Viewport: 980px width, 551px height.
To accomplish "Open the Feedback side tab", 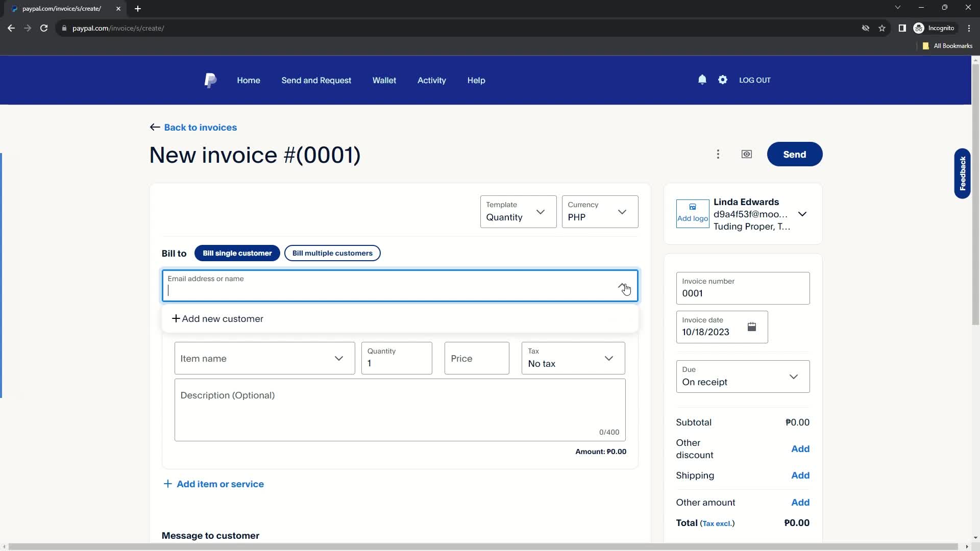I will (963, 173).
